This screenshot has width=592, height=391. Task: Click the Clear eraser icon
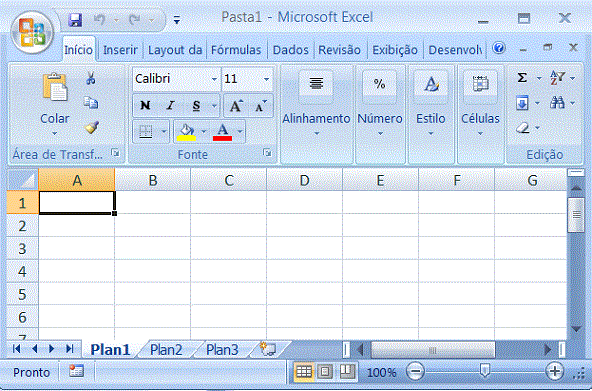pos(523,128)
